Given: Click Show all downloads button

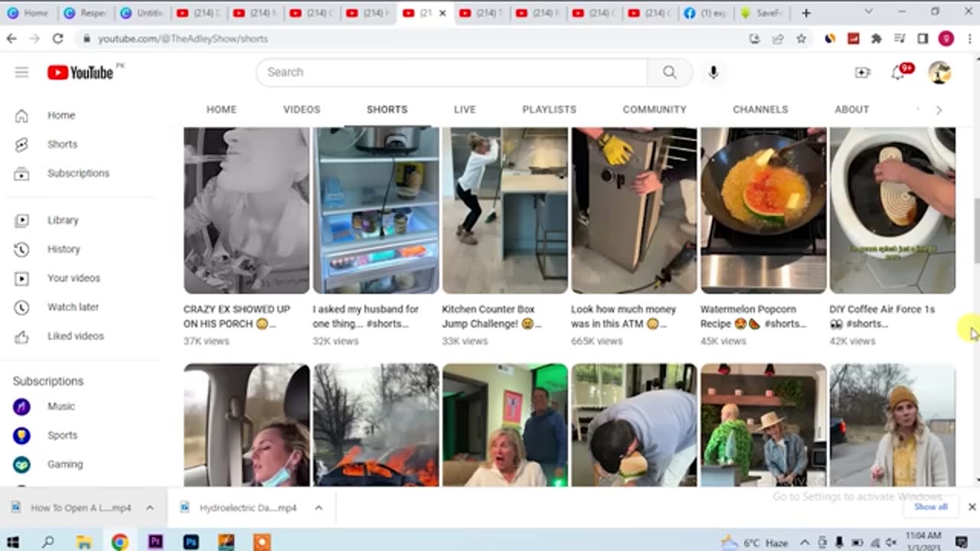Looking at the screenshot, I should click(x=931, y=507).
